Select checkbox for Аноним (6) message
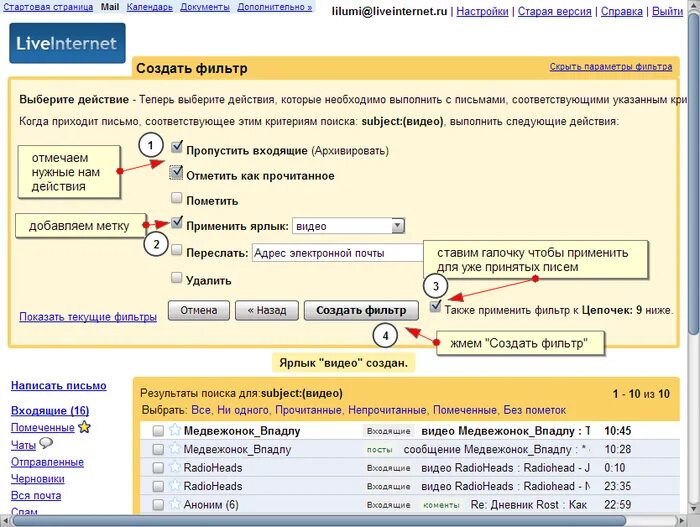Image resolution: width=700 pixels, height=527 pixels. 158,505
